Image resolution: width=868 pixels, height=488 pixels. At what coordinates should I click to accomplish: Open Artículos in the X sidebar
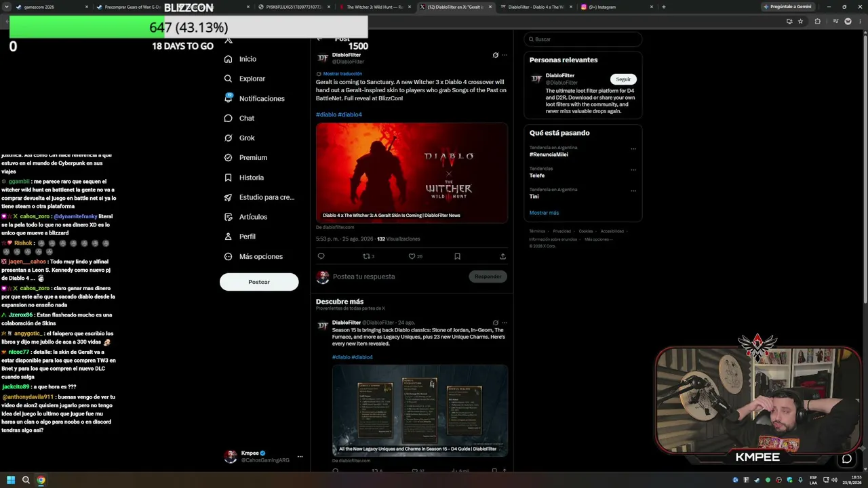[x=245, y=217]
